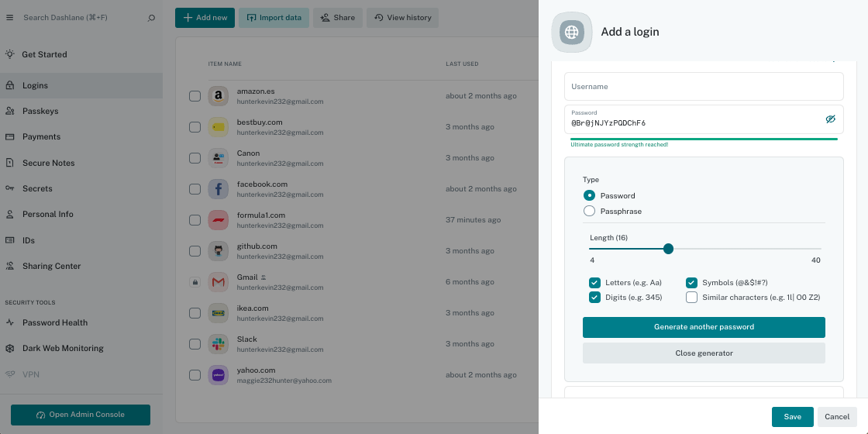Click Generate another password
Image resolution: width=868 pixels, height=434 pixels.
point(704,327)
